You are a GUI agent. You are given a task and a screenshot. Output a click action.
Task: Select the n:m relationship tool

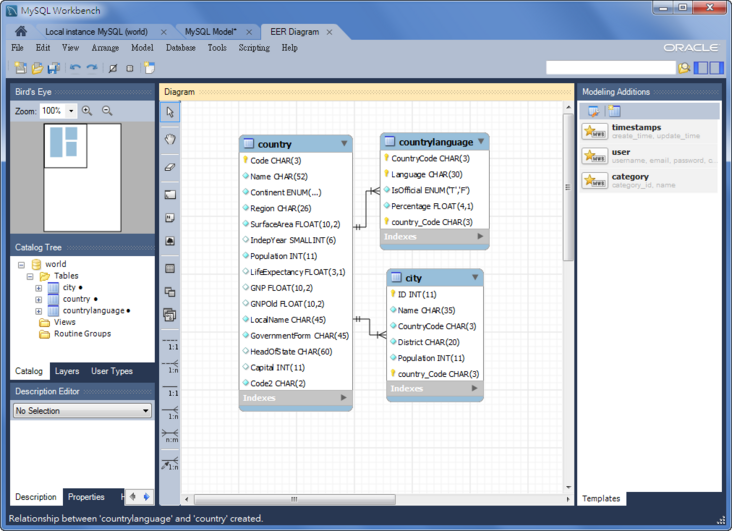[170, 438]
